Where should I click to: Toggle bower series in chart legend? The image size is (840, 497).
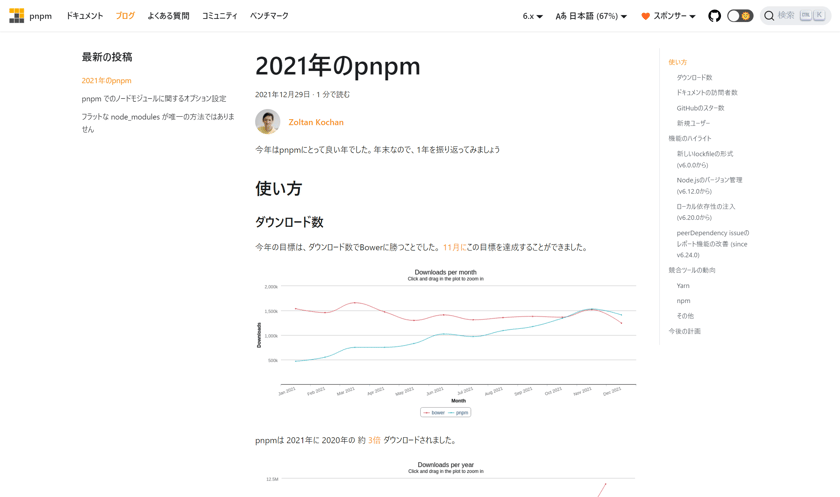[x=434, y=412]
